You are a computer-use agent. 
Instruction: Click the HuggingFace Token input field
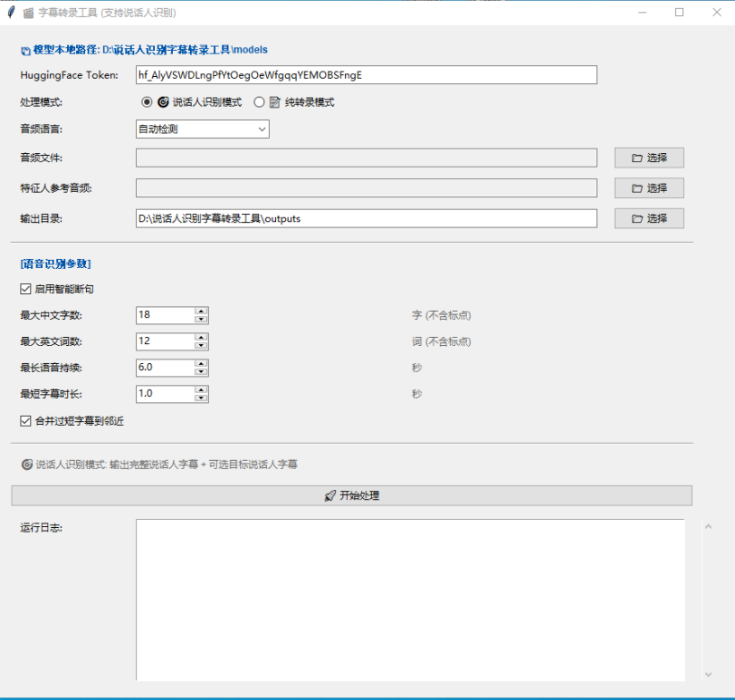coord(366,75)
